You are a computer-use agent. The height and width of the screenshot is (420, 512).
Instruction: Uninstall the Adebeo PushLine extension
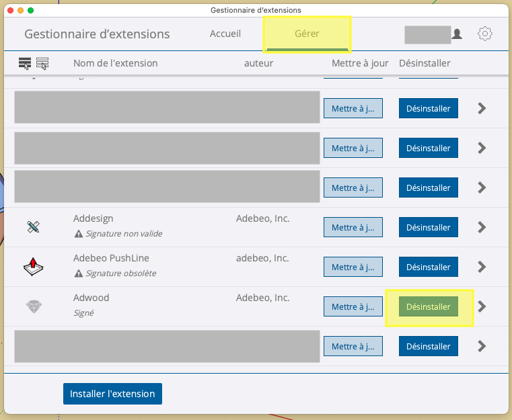pyautogui.click(x=429, y=267)
